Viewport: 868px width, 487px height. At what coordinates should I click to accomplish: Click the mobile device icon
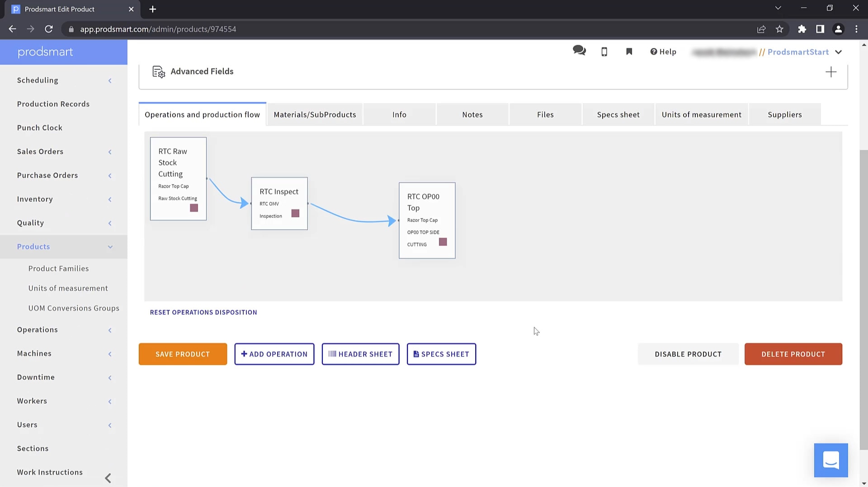tap(604, 52)
